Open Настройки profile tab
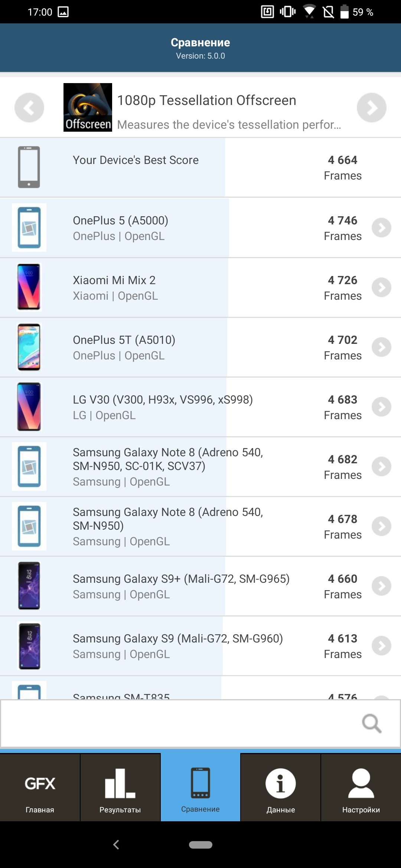This screenshot has width=401, height=868. click(361, 788)
